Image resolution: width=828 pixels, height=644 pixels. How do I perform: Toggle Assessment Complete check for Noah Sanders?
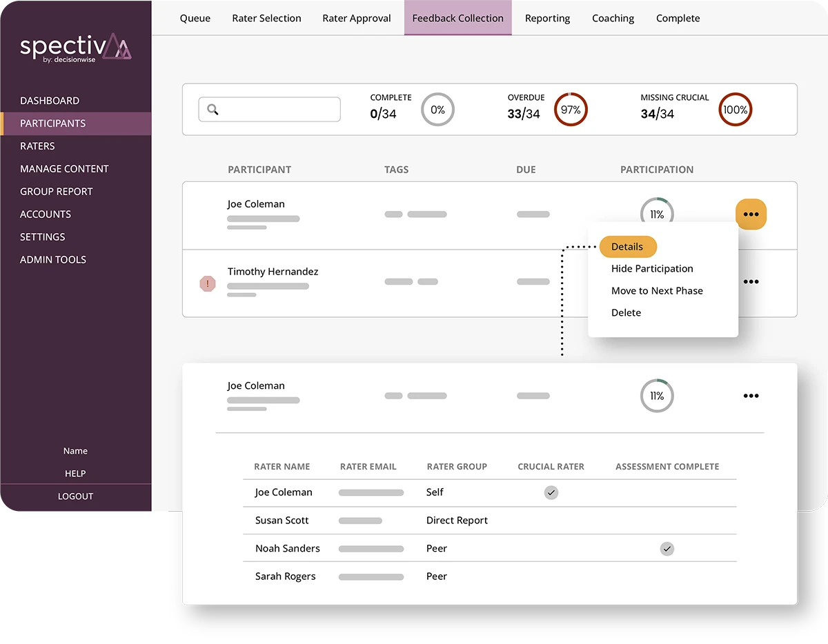[667, 549]
